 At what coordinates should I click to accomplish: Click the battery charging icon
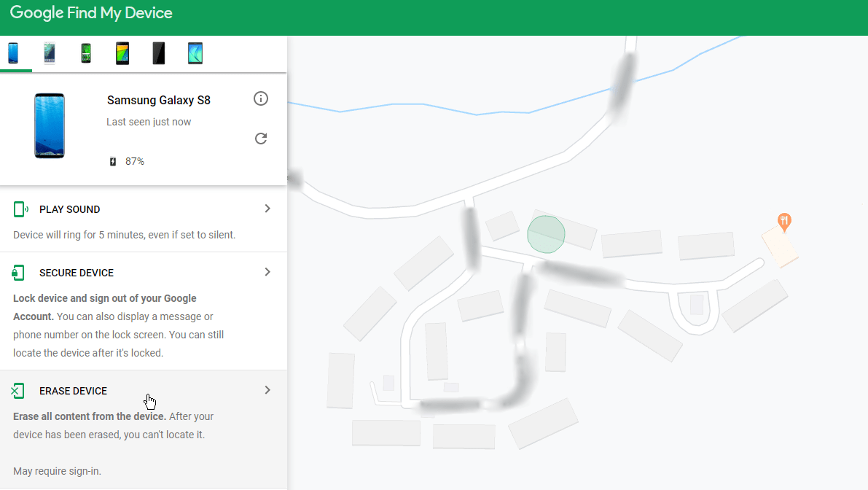pyautogui.click(x=112, y=160)
